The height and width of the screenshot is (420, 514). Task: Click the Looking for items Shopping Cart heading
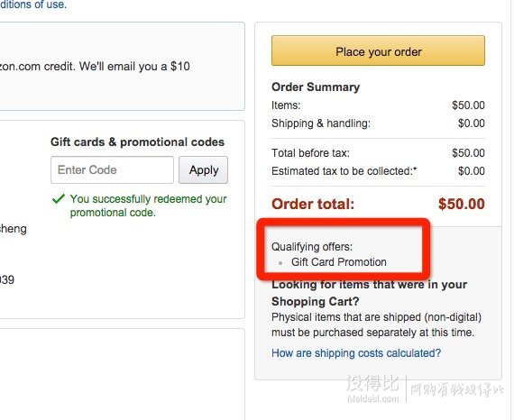pyautogui.click(x=369, y=293)
